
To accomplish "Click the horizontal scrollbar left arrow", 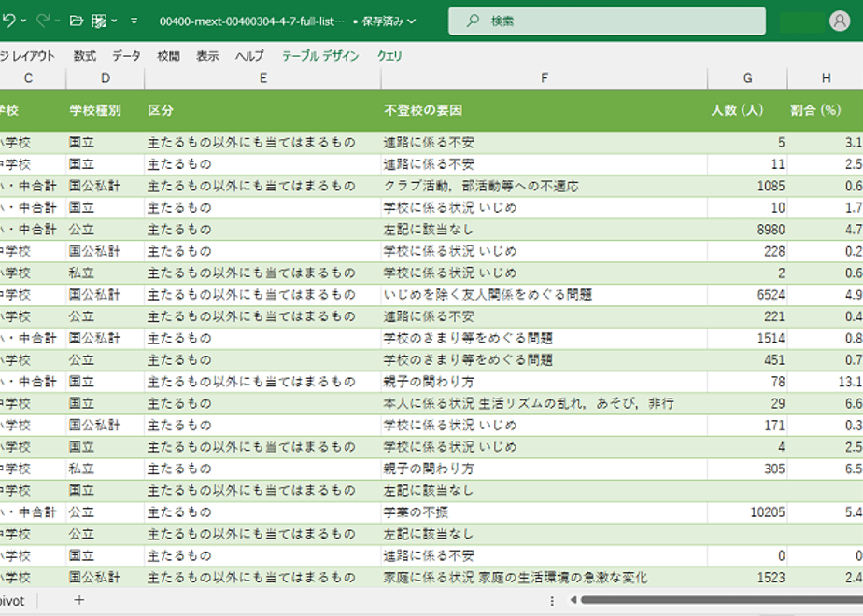I will 573,600.
